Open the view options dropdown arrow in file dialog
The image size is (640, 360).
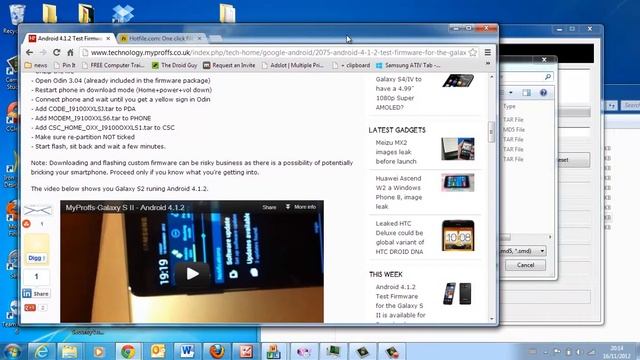[x=511, y=93]
